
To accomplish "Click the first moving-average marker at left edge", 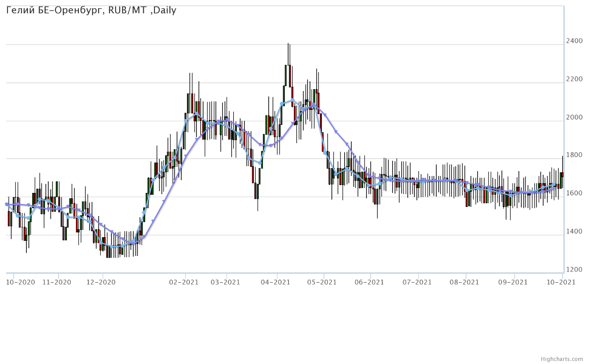I will 7,204.
